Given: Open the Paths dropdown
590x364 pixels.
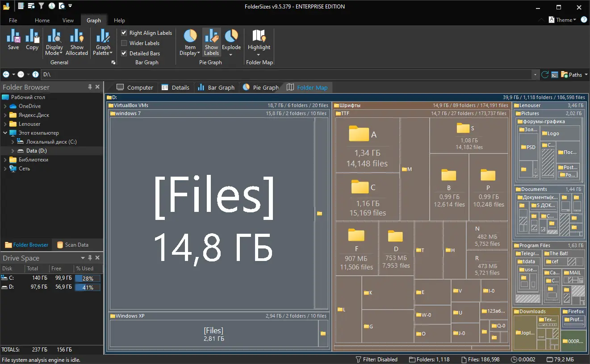Looking at the screenshot, I should 574,74.
